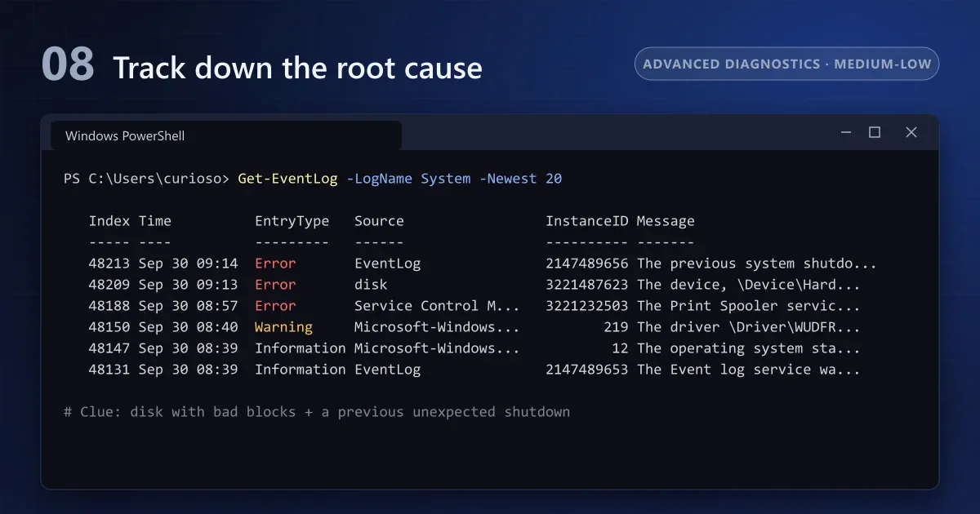Click index 48209 in the event list
The height and width of the screenshot is (514, 980).
[109, 285]
